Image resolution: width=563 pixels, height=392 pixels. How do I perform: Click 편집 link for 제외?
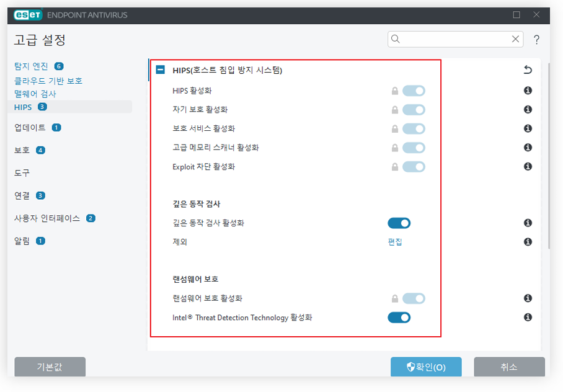point(395,242)
